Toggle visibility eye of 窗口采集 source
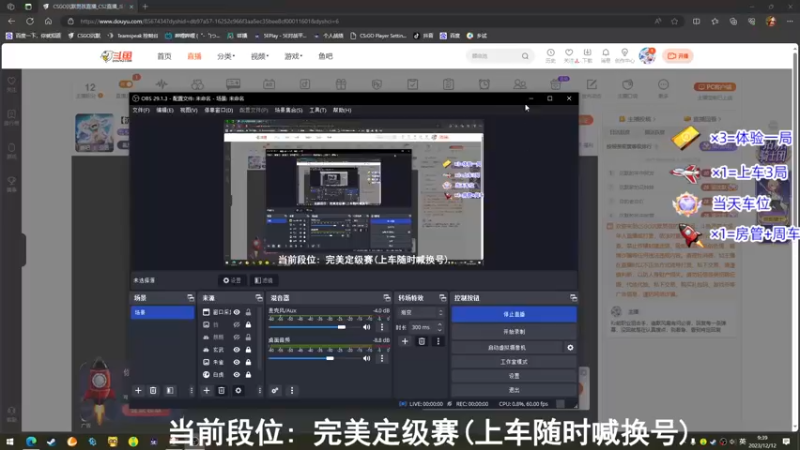800x450 pixels. click(237, 312)
